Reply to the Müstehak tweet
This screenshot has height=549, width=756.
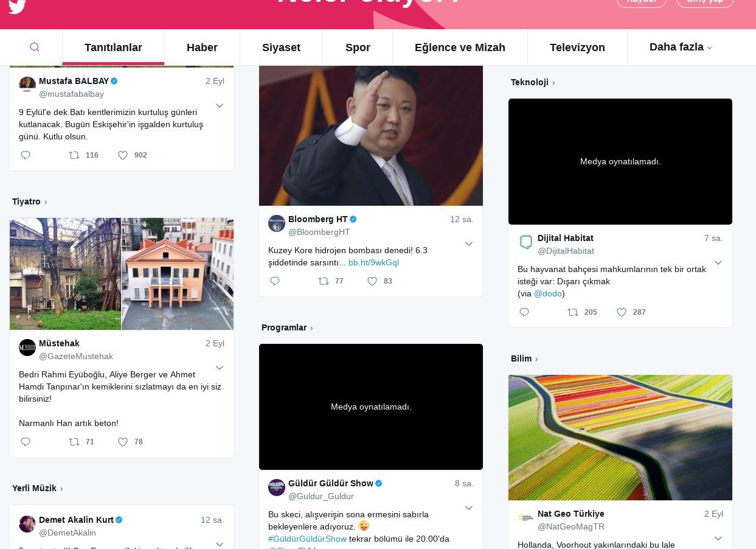pyautogui.click(x=26, y=442)
